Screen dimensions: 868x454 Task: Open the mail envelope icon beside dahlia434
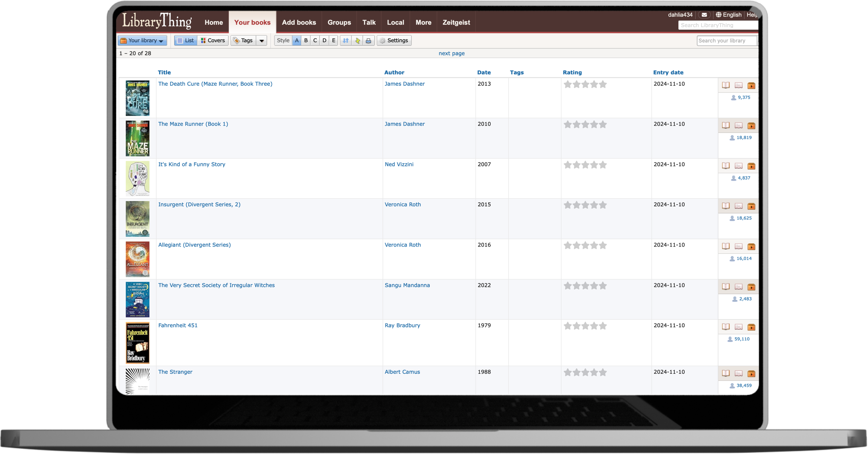click(x=704, y=15)
